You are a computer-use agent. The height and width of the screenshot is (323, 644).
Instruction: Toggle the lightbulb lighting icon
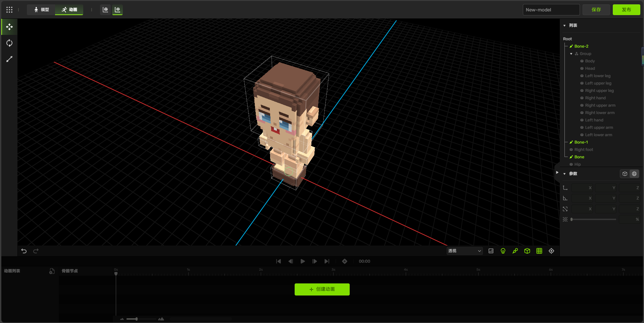pyautogui.click(x=503, y=251)
